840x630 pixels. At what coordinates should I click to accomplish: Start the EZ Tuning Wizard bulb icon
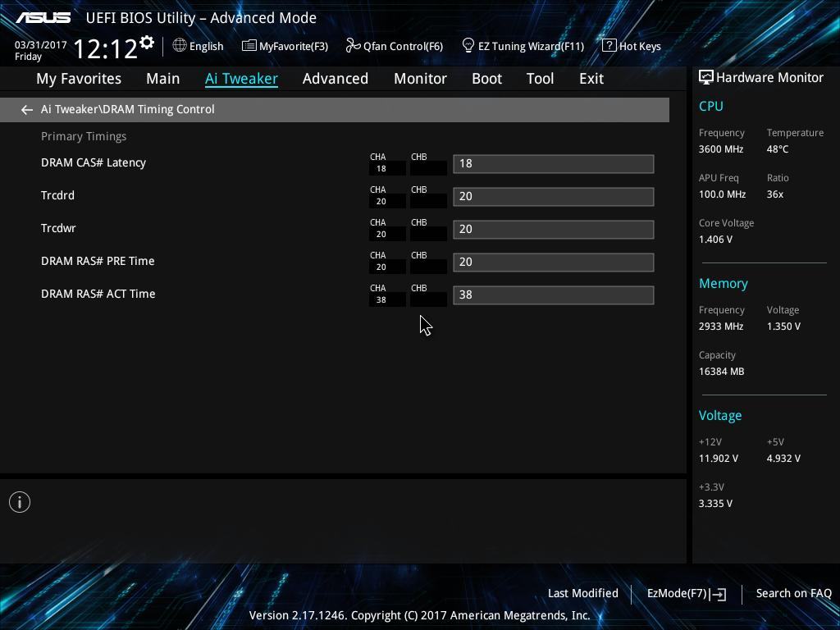tap(468, 46)
